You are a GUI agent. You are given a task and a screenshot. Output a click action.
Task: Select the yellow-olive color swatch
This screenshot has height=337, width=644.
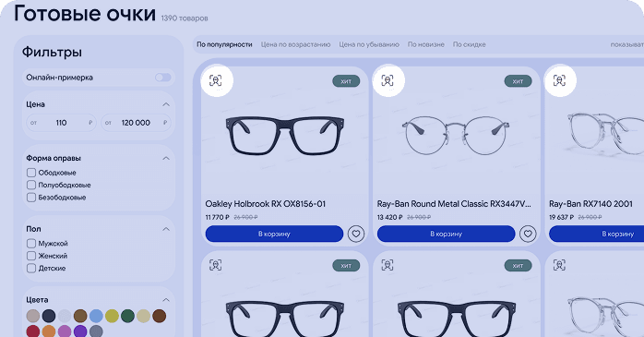click(x=112, y=316)
